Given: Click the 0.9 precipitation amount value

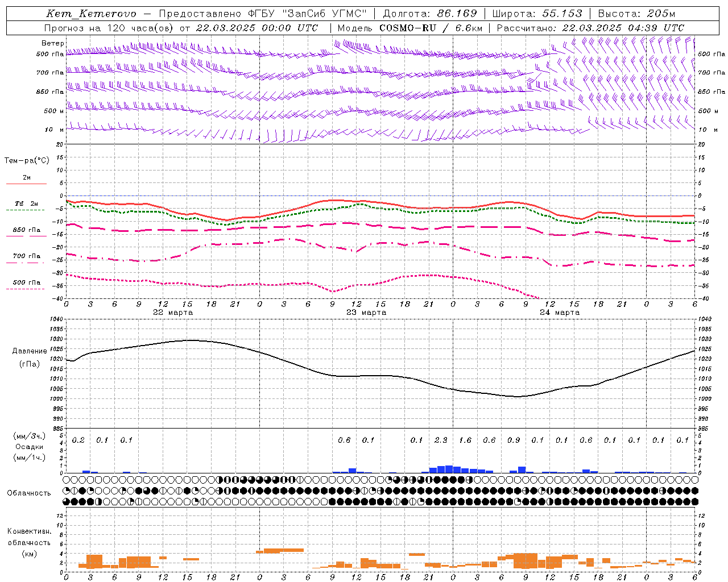Looking at the screenshot, I should (x=514, y=440).
